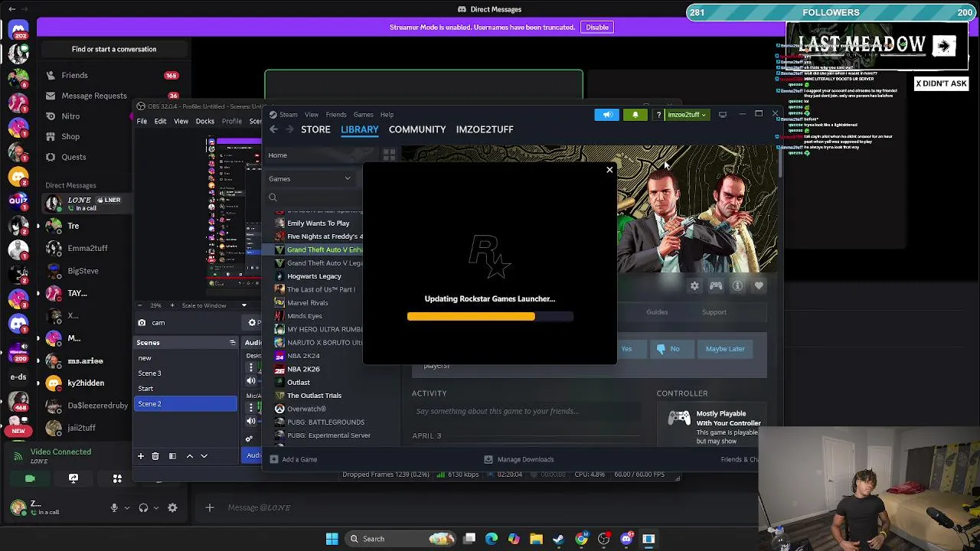
Task: Go back with Steam's back arrow
Action: click(273, 129)
